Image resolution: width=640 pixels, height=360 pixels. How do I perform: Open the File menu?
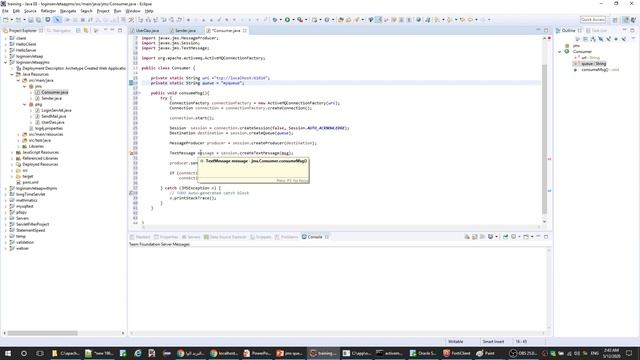pos(5,11)
